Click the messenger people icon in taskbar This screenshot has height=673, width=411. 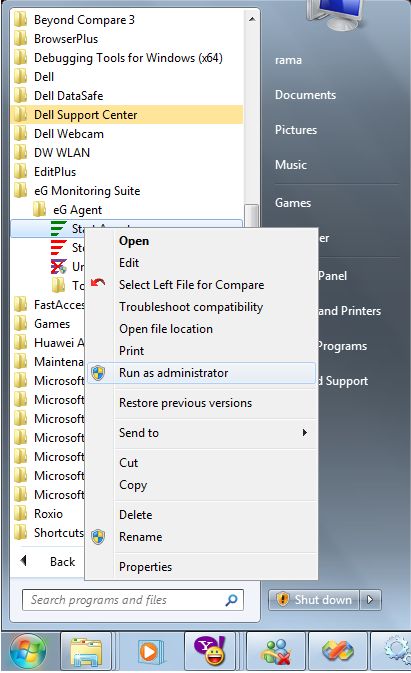[277, 652]
